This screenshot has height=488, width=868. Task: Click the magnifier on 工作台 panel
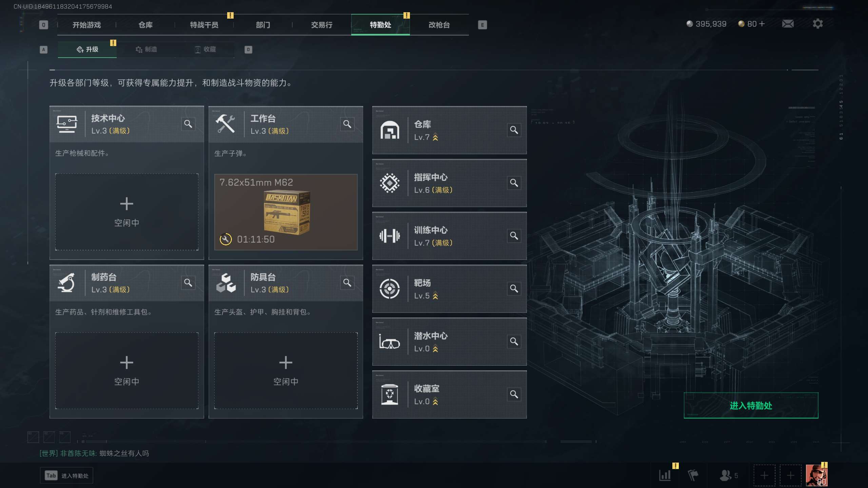[x=347, y=124]
